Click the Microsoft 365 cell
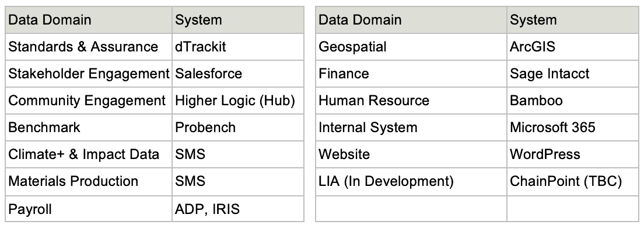 tap(572, 127)
